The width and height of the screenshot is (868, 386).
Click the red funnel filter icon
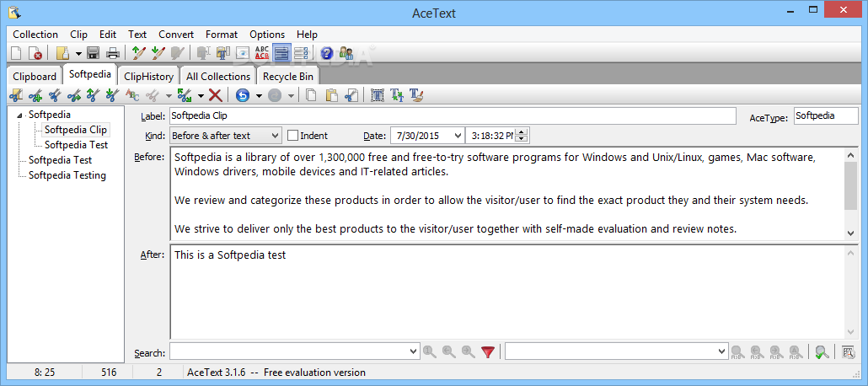(x=488, y=351)
